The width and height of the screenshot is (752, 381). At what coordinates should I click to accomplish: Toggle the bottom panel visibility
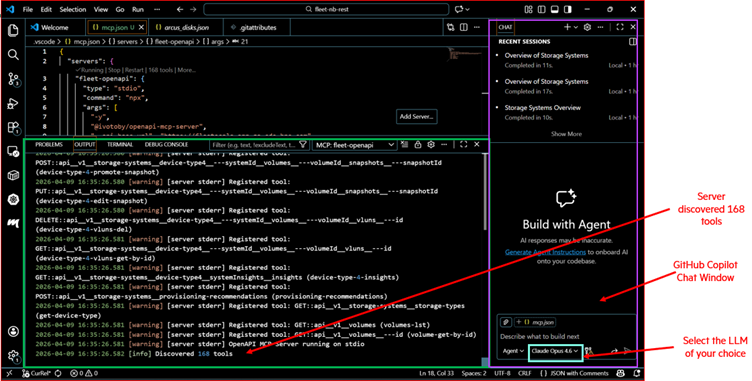tap(554, 9)
